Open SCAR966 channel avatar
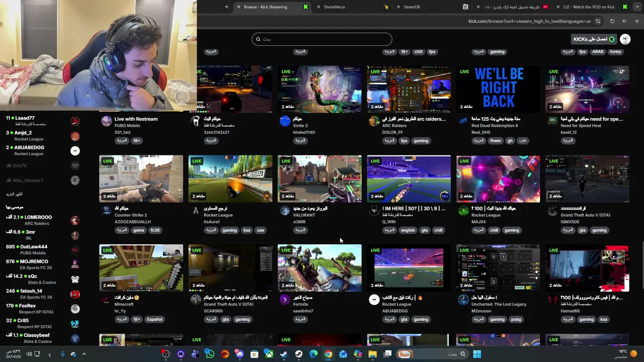Screen dimensions: 644x362 (x=196, y=300)
